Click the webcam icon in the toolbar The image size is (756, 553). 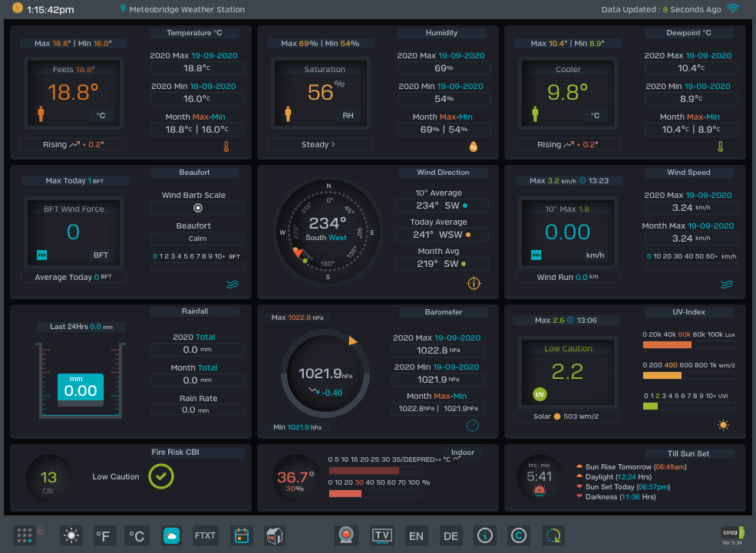coord(346,535)
